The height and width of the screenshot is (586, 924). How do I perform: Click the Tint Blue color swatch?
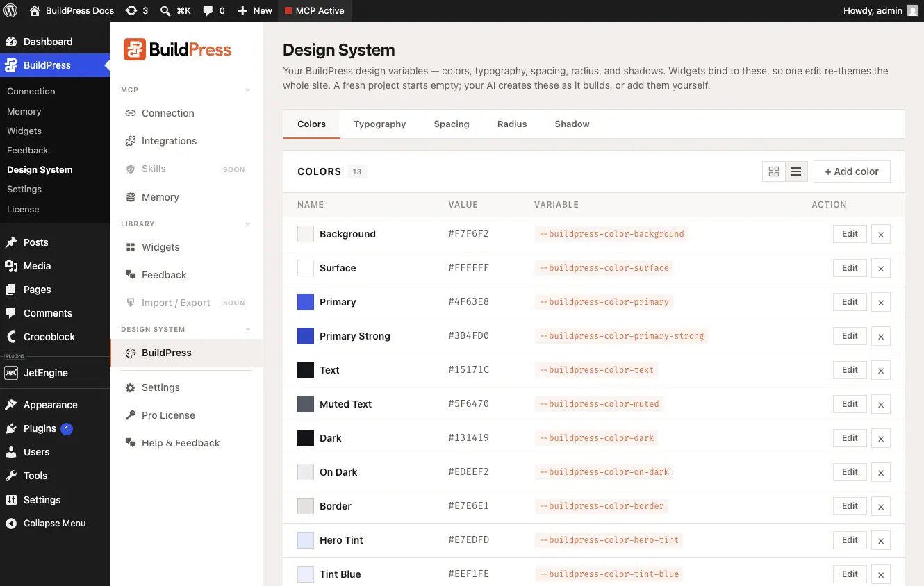click(306, 574)
